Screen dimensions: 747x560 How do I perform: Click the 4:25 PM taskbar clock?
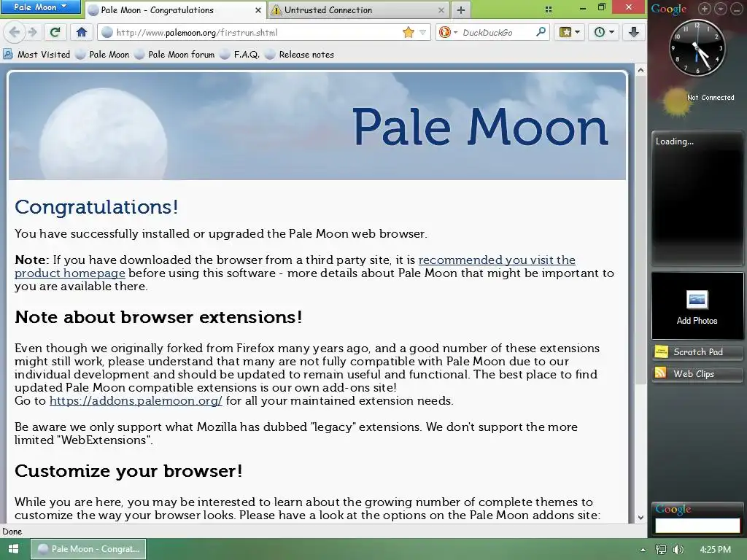pos(715,550)
